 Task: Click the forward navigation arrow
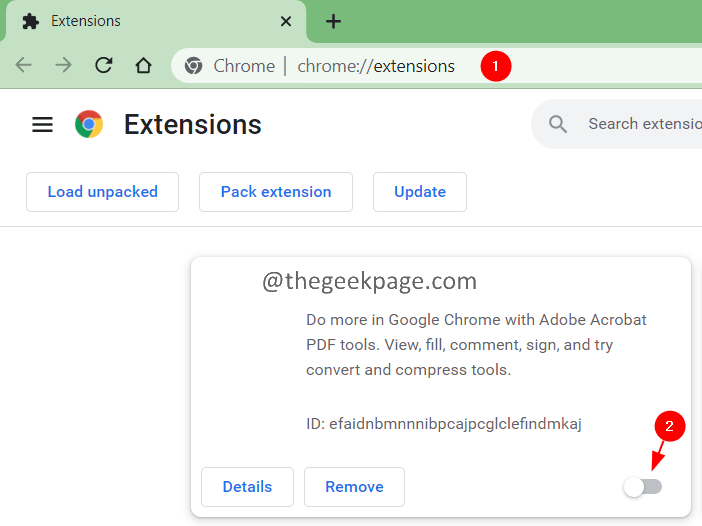[63, 66]
